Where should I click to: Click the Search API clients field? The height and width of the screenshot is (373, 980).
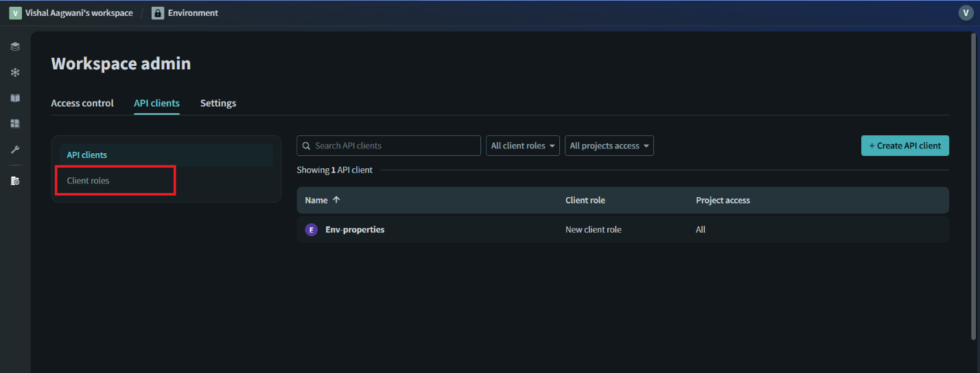point(395,146)
